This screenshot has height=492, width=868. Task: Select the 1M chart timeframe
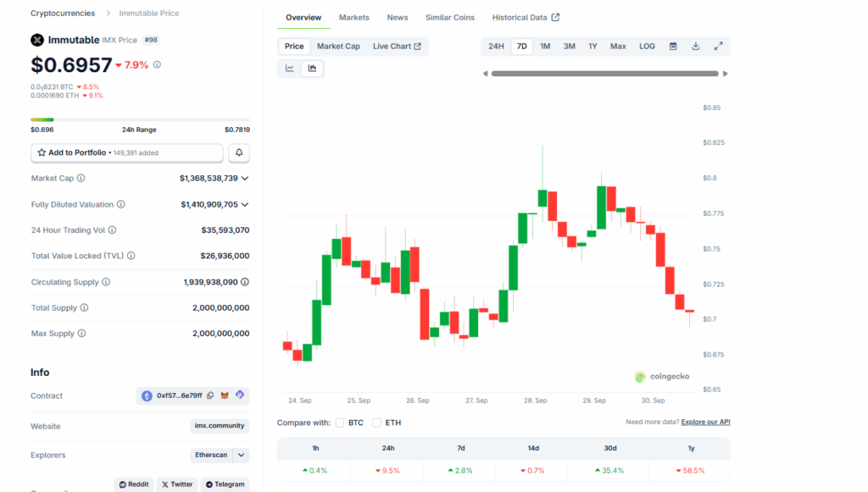pyautogui.click(x=545, y=46)
